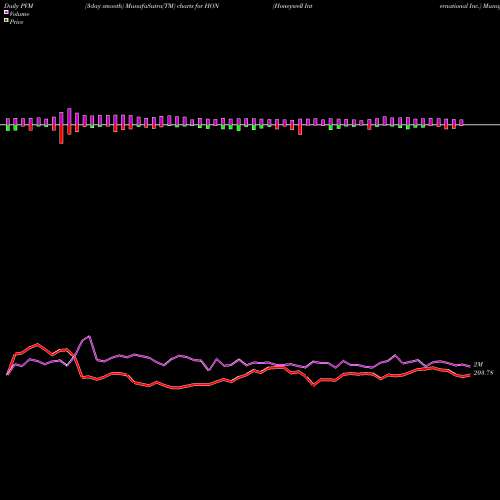Click the Price legend color box
500x500 pixels.
click(6, 20)
